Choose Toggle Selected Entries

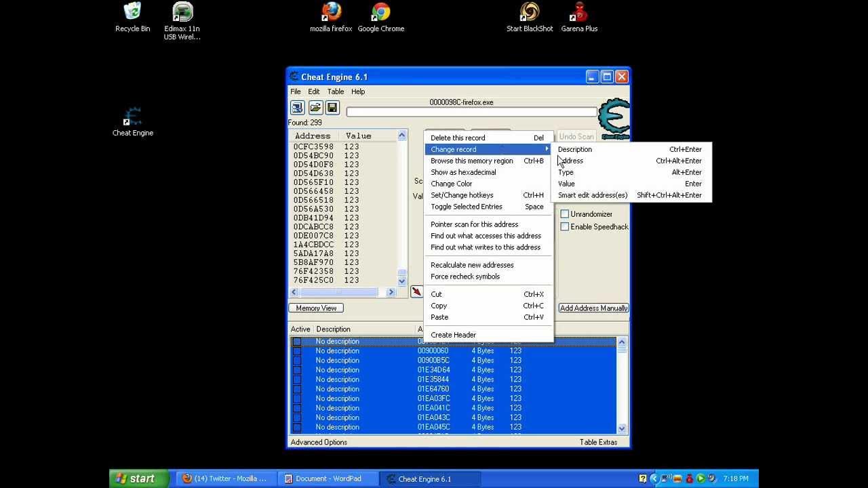(x=488, y=207)
